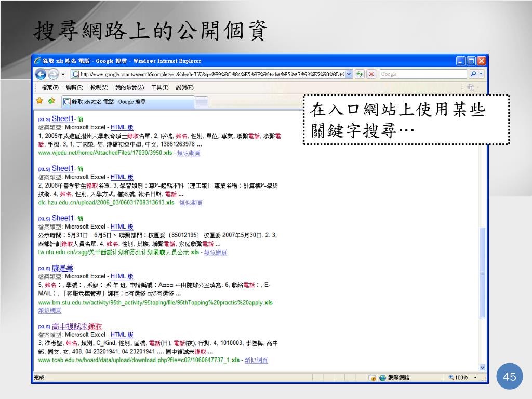
Task: Click the 100% zoom level button
Action: point(458,377)
